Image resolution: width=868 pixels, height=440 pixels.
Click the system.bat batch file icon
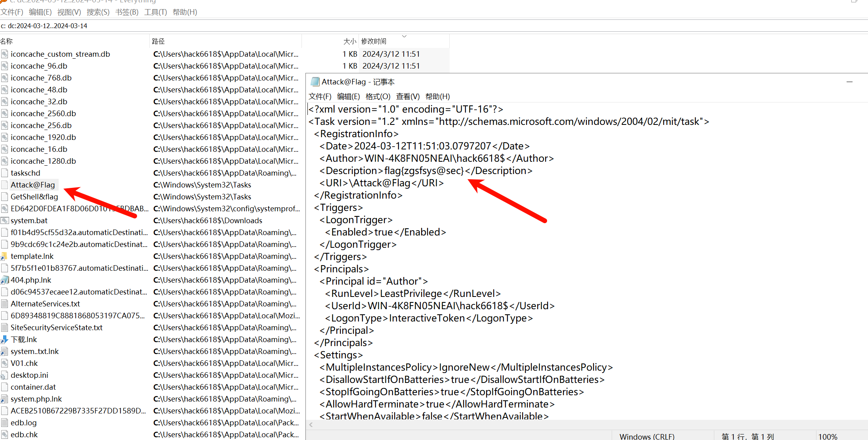[5, 220]
